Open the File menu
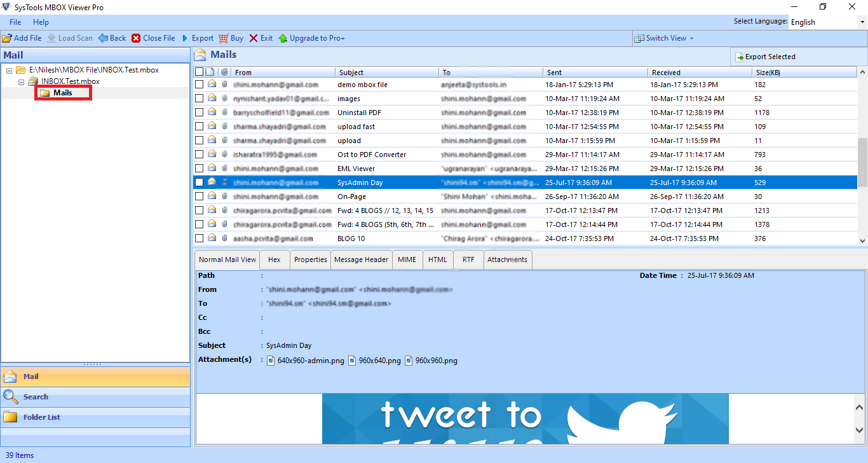 (15, 22)
